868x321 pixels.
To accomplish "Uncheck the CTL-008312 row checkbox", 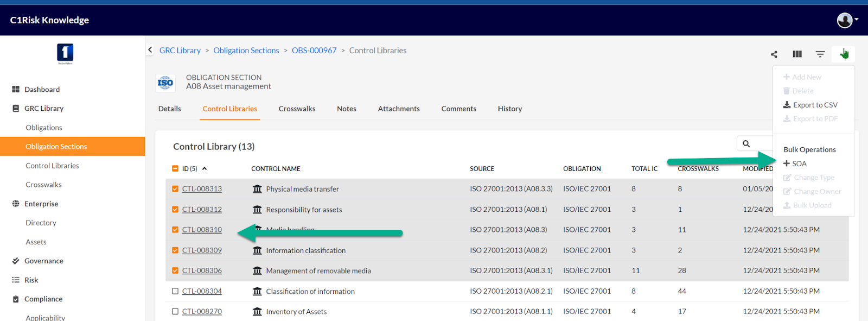I will (175, 209).
